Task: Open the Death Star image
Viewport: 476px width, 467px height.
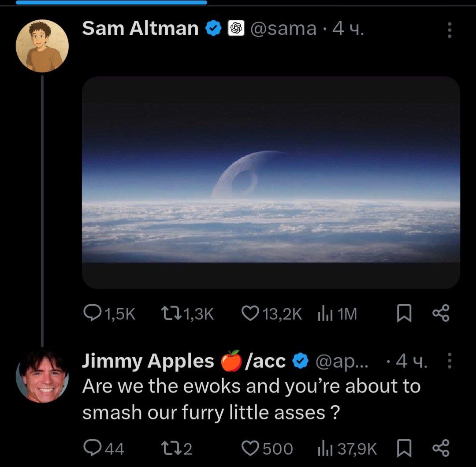Action: tap(271, 182)
